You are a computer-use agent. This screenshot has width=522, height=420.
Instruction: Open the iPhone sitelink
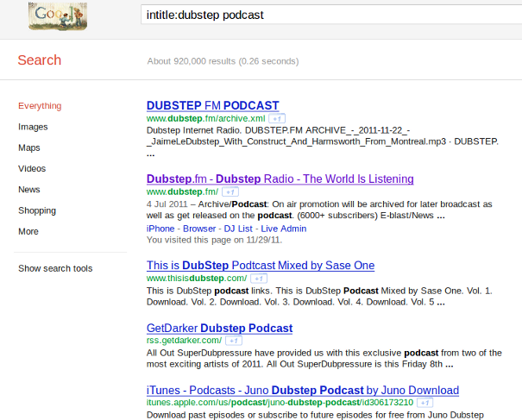(x=160, y=229)
